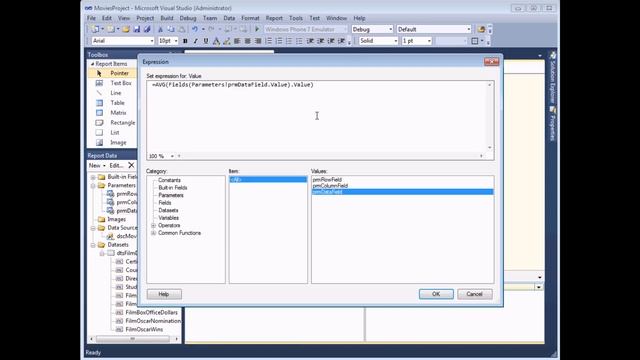Click the Start Debugging play icon
Screen dimensions: 640x360
click(257, 29)
